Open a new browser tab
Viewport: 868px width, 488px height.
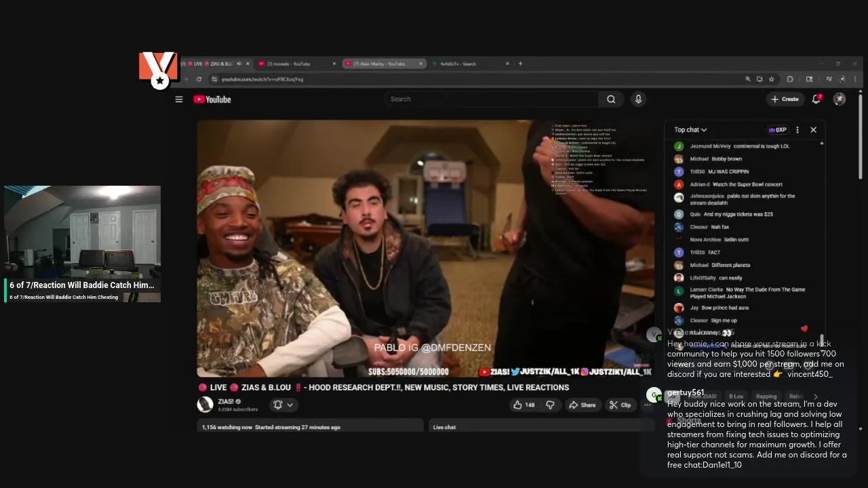pos(521,64)
